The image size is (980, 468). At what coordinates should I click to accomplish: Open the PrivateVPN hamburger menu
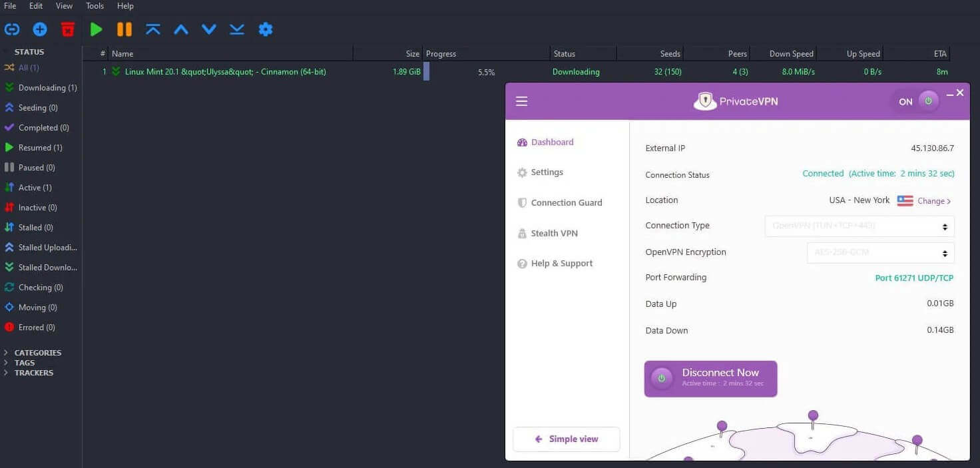521,101
